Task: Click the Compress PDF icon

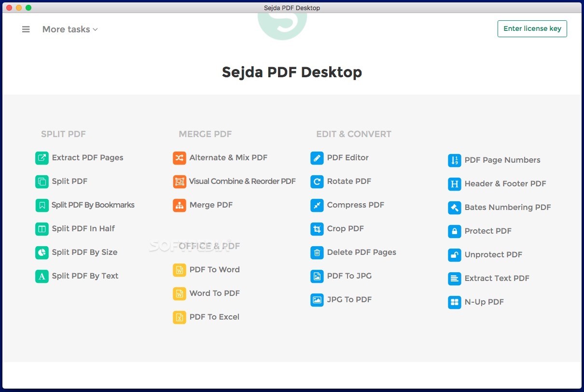Action: coord(317,205)
